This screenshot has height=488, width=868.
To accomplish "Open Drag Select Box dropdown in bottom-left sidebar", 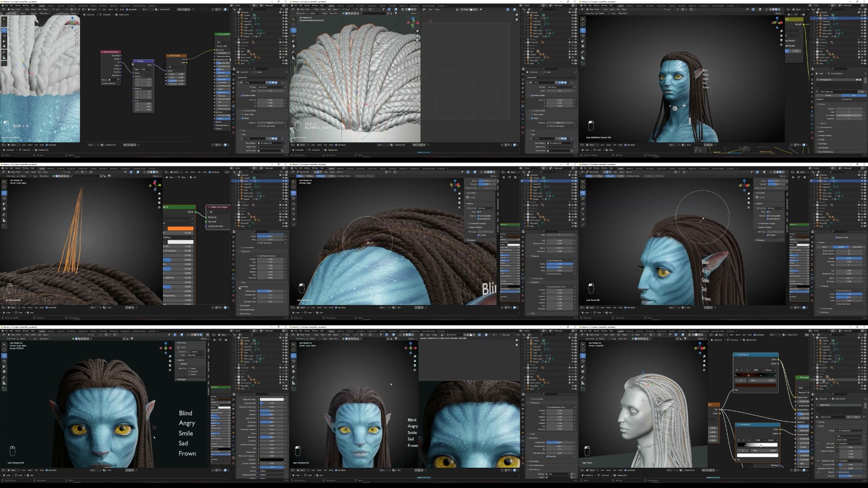I will tap(195, 355).
